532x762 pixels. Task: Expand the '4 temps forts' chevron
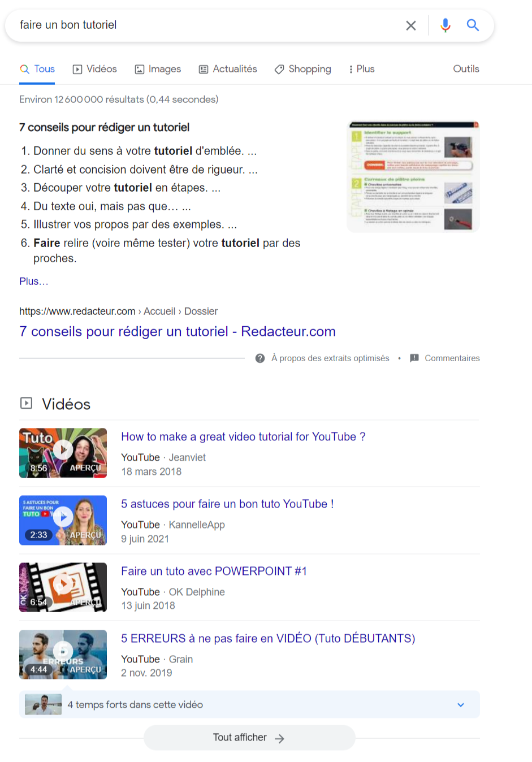point(461,705)
